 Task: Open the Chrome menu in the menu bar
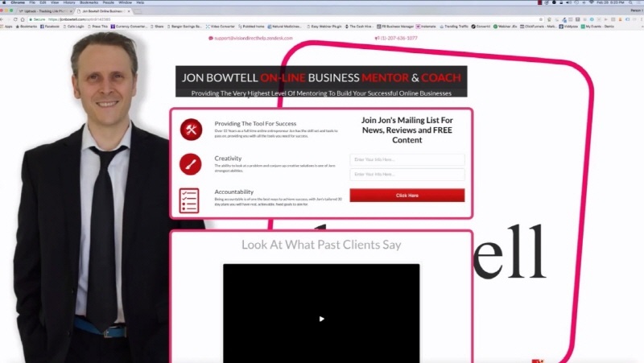(x=18, y=2)
